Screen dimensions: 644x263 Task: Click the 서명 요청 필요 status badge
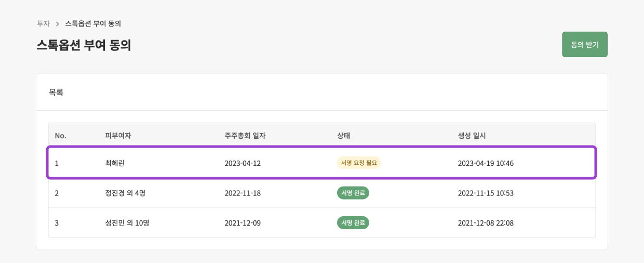(359, 163)
